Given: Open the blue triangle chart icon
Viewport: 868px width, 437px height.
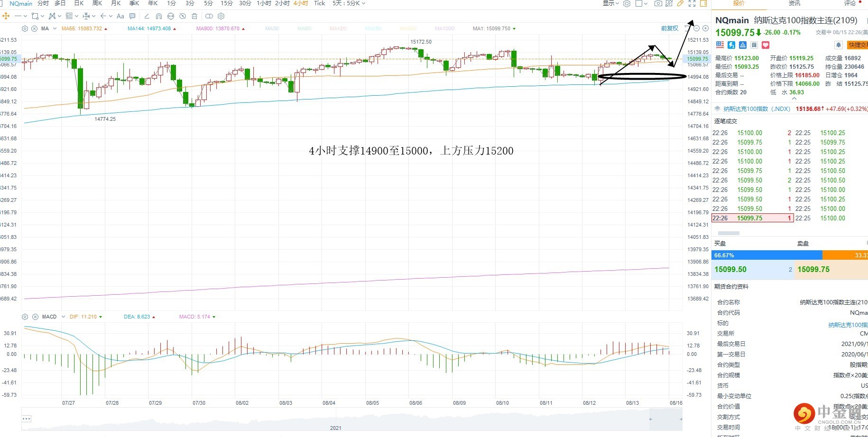Looking at the screenshot, I should tap(743, 45).
